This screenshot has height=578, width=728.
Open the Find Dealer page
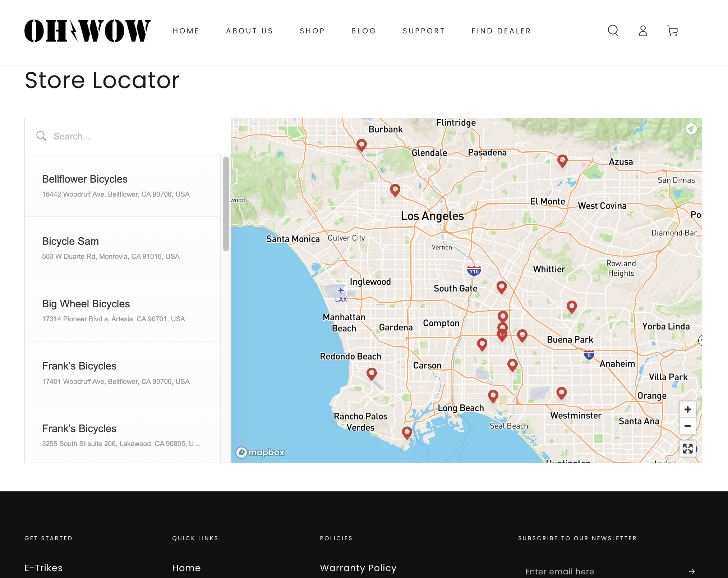(501, 31)
